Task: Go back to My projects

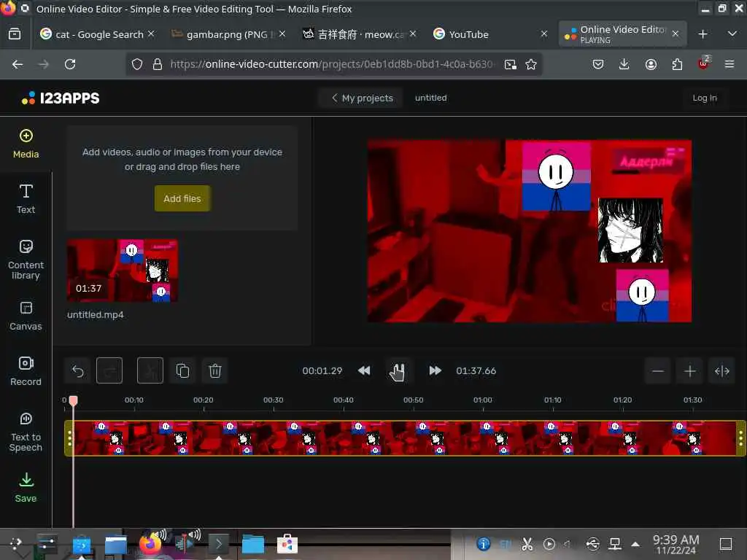Action: point(362,98)
